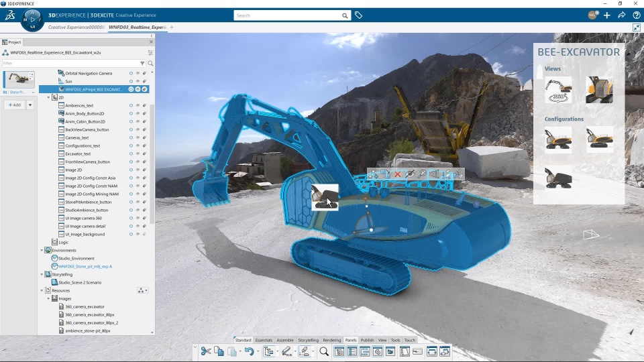Toggle visibility eye for Sun
The image size is (644, 362).
click(138, 81)
